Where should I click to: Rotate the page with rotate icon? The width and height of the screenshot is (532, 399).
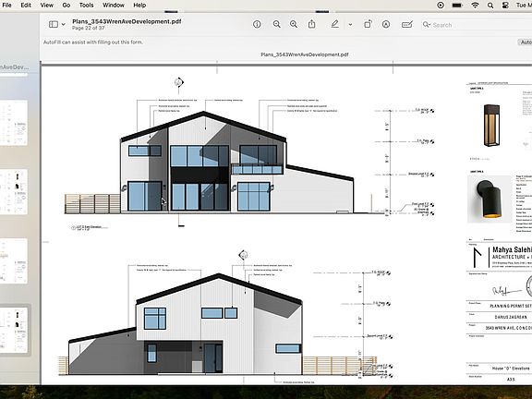click(368, 24)
